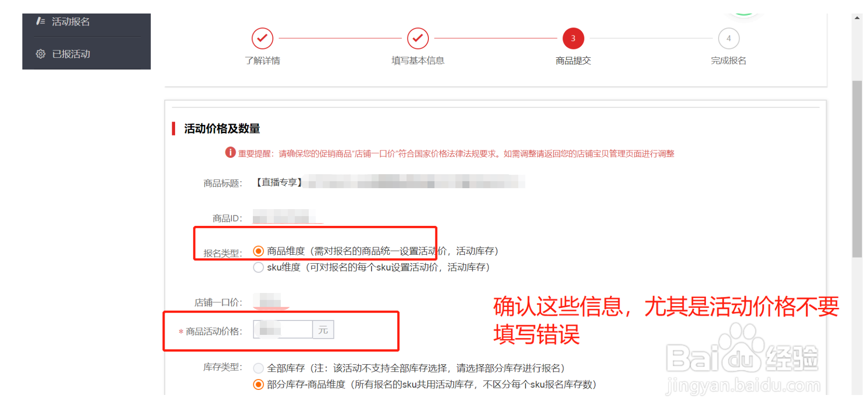The width and height of the screenshot is (868, 415).
Task: Click the gear icon beside 已报活动
Action: tap(41, 54)
